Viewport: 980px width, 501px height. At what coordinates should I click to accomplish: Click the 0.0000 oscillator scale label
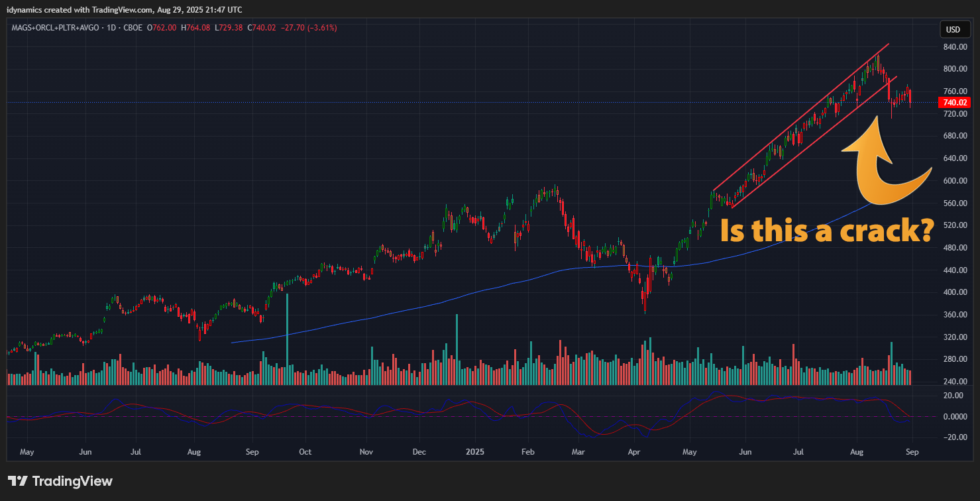coord(954,417)
